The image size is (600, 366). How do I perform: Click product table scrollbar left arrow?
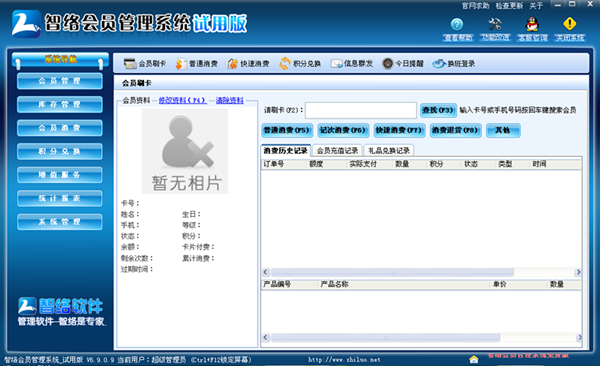(266, 338)
